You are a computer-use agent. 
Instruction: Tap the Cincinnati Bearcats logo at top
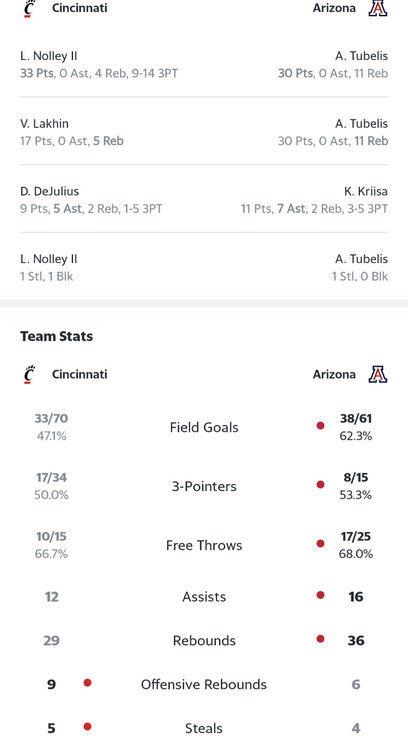tap(30, 9)
